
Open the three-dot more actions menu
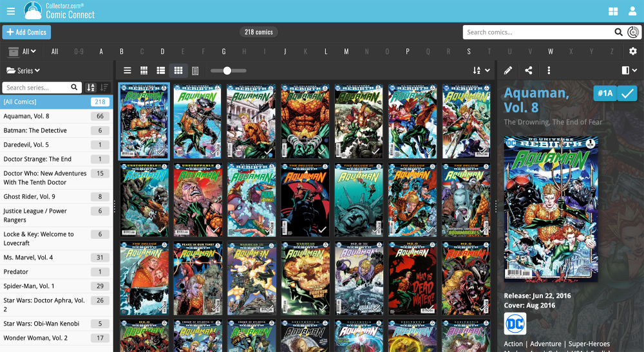point(549,71)
